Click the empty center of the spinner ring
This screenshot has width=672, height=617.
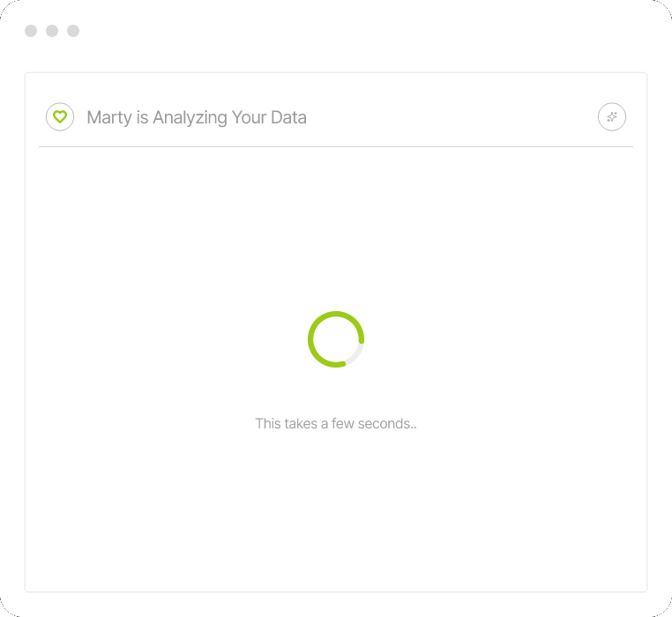coord(336,339)
